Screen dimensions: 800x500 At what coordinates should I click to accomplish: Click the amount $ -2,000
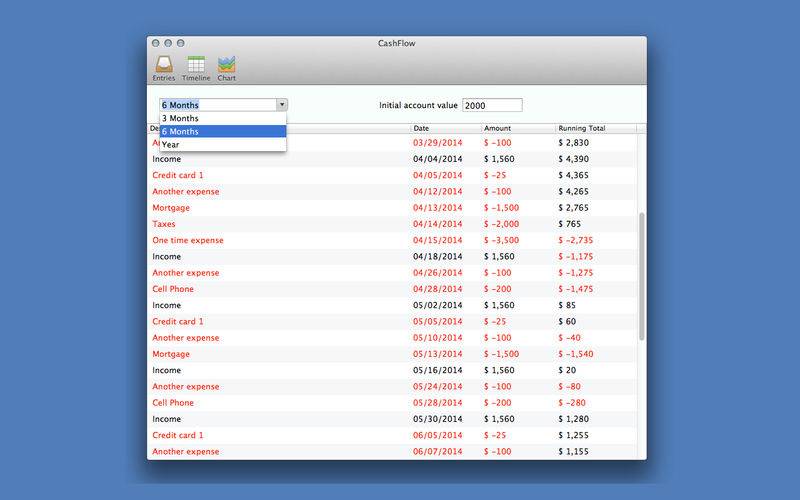point(501,224)
